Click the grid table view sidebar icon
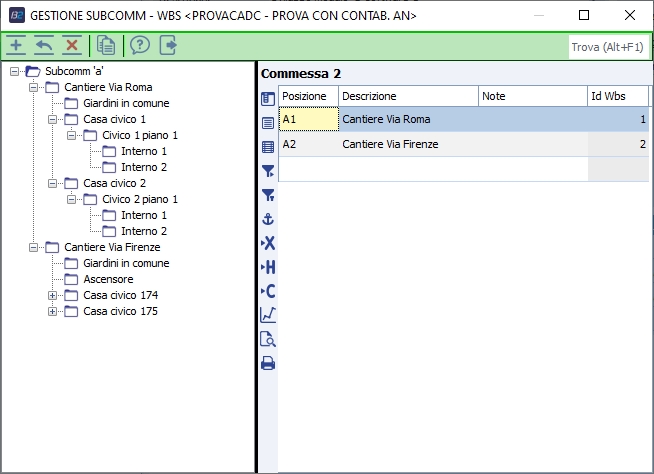 [x=268, y=147]
